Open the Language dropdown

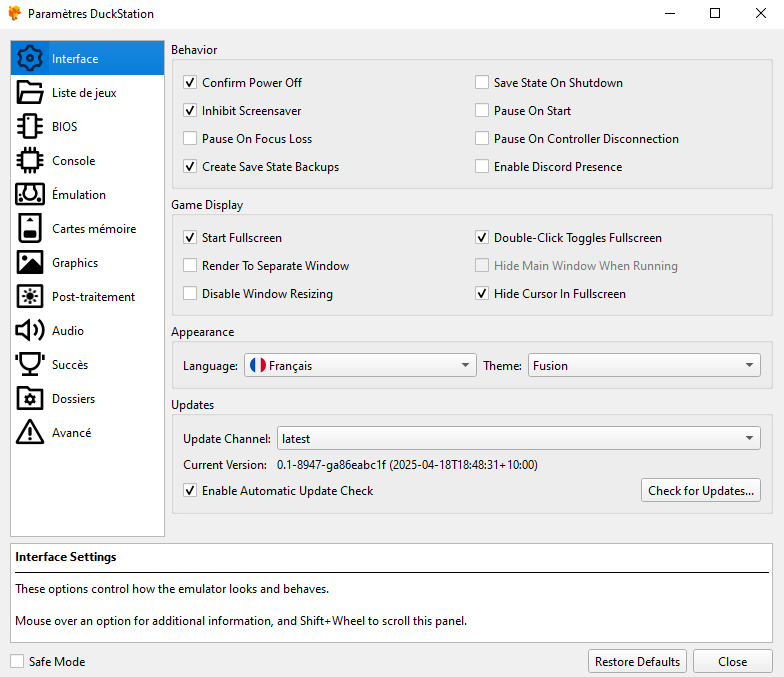tap(360, 366)
